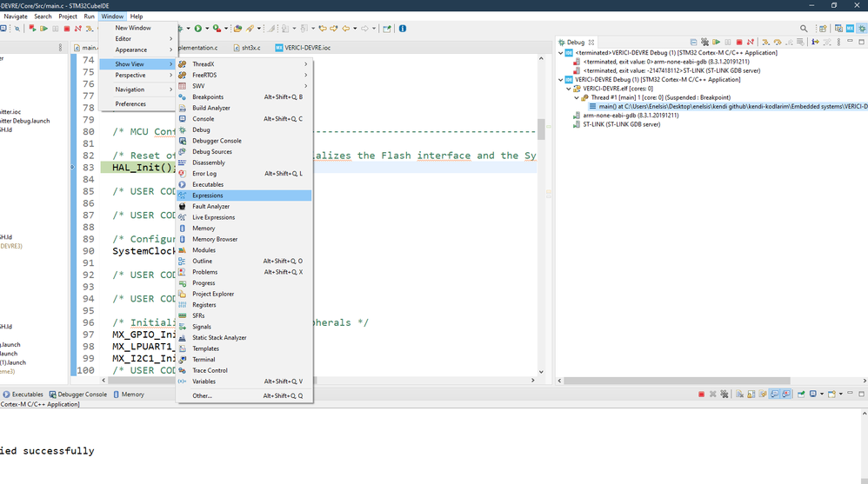Click the Terminate red square in Debug view
Image resolution: width=868 pixels, height=484 pixels.
coord(739,42)
